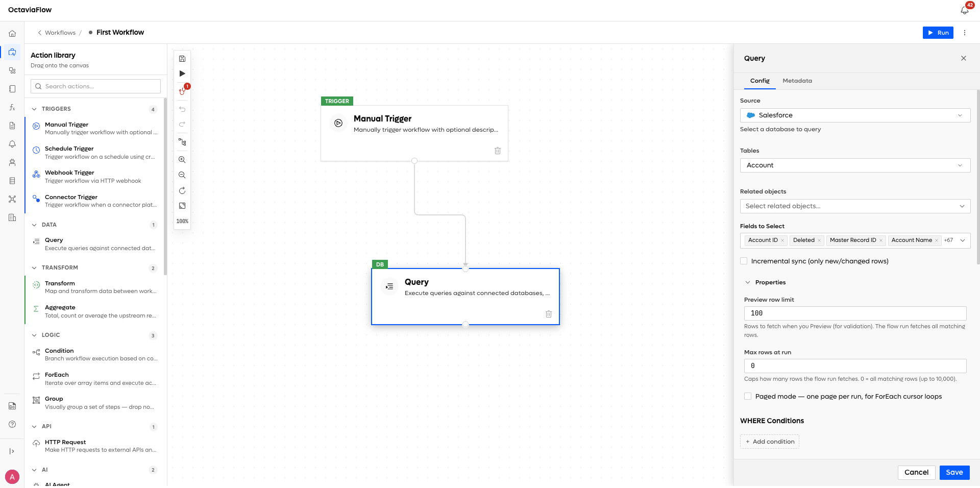Viewport: 980px width, 488px height.
Task: Click the undo arrow in canvas toolbar
Action: click(x=182, y=109)
